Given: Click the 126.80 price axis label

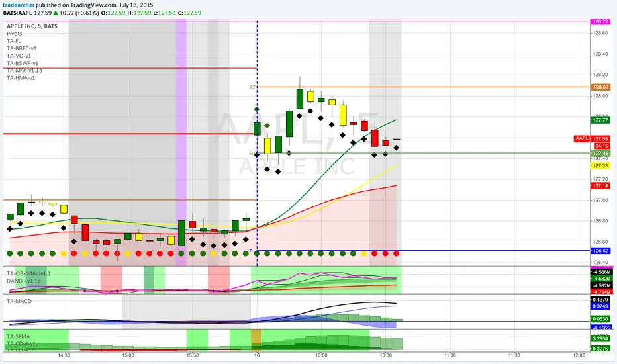Looking at the screenshot, I should 600,221.
